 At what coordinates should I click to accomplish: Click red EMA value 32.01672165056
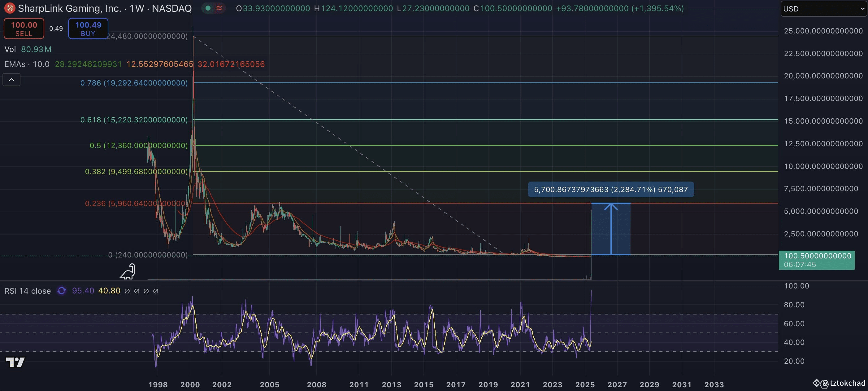click(231, 64)
